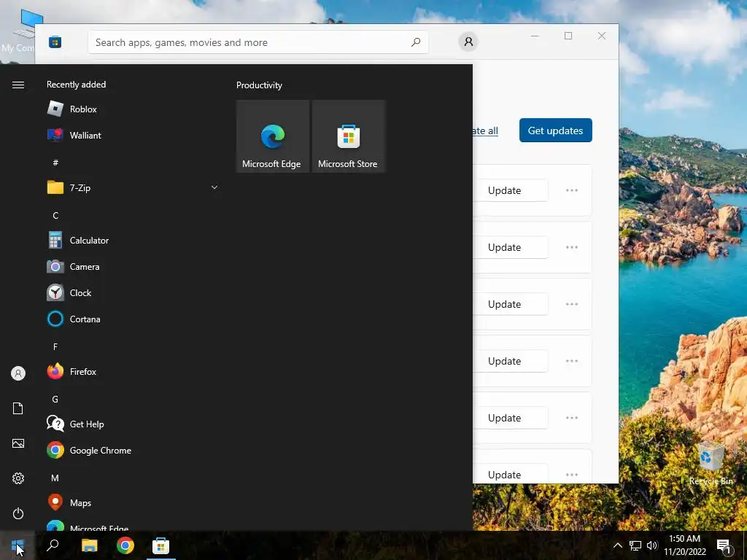The height and width of the screenshot is (560, 747).
Task: Open the notification center icon
Action: click(x=724, y=547)
